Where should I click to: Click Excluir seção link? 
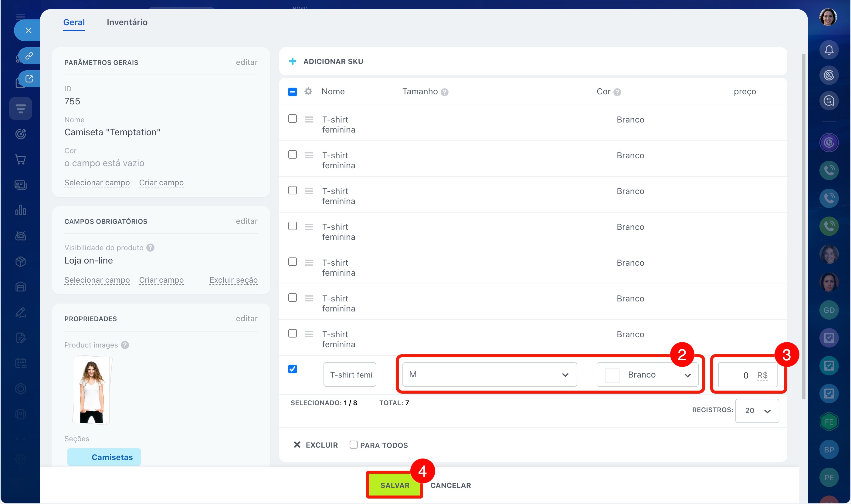tap(233, 280)
